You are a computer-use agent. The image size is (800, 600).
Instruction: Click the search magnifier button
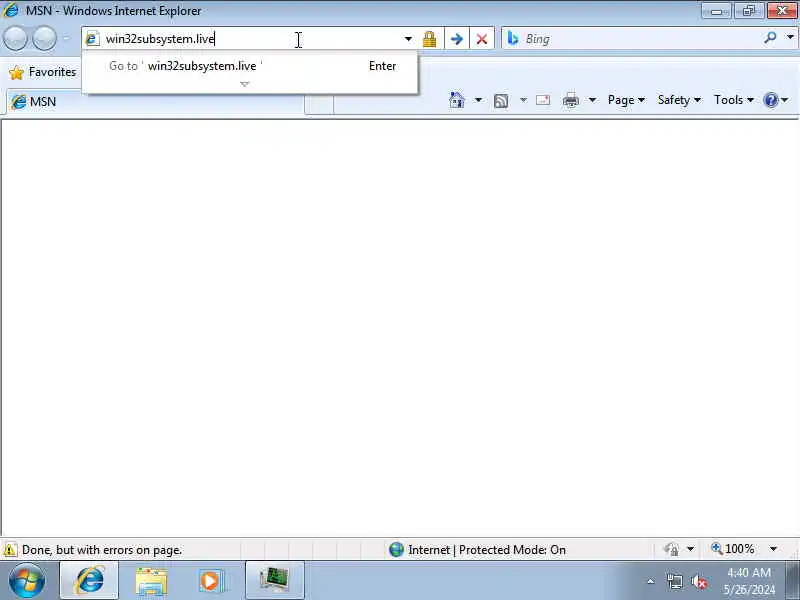pyautogui.click(x=770, y=37)
